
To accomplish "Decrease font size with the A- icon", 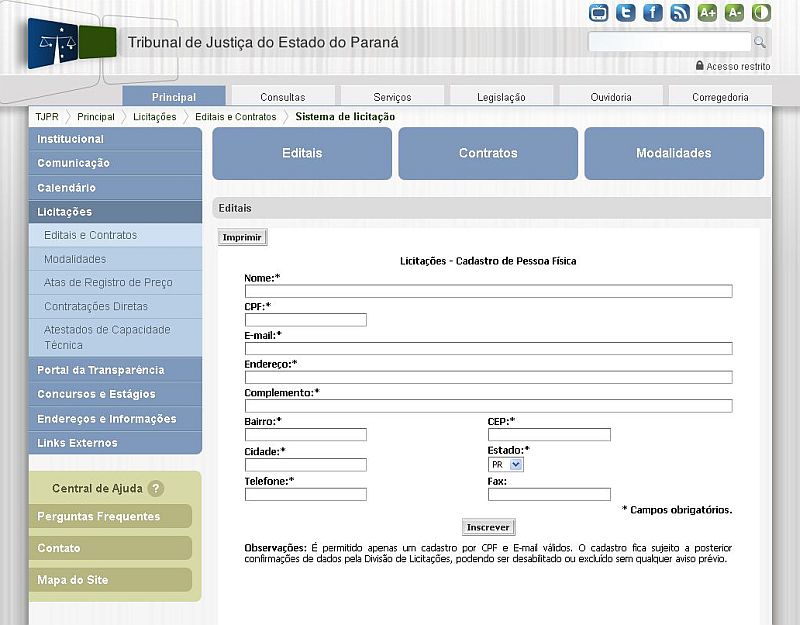I will pyautogui.click(x=733, y=12).
